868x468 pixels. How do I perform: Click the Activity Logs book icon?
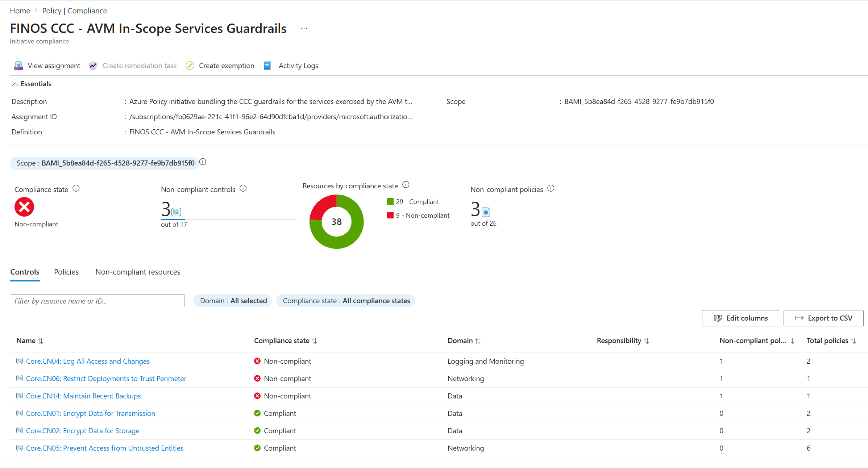(x=267, y=66)
